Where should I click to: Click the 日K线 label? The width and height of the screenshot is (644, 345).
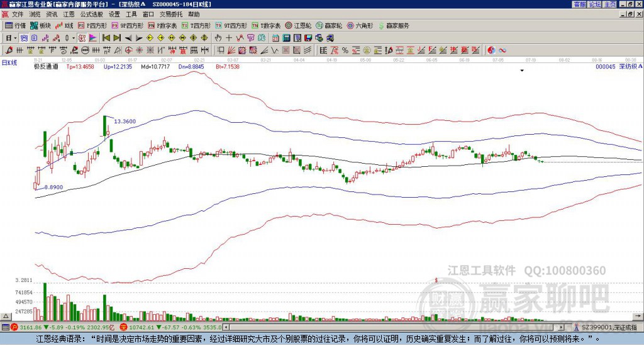tap(9, 63)
